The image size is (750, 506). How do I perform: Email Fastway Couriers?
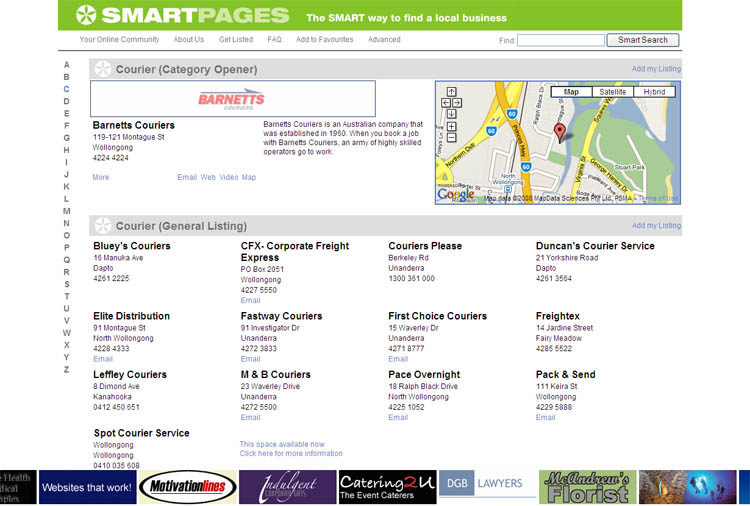pyautogui.click(x=250, y=359)
